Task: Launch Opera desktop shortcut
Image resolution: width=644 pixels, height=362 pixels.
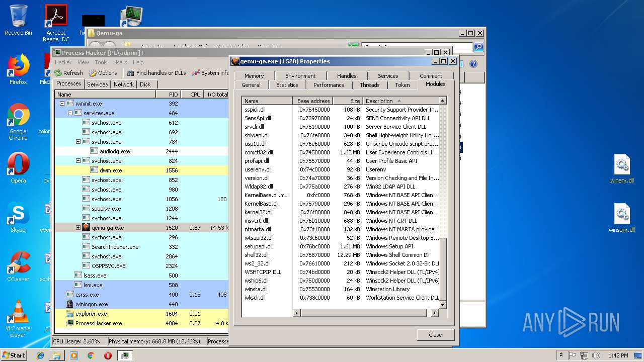Action: [x=18, y=168]
